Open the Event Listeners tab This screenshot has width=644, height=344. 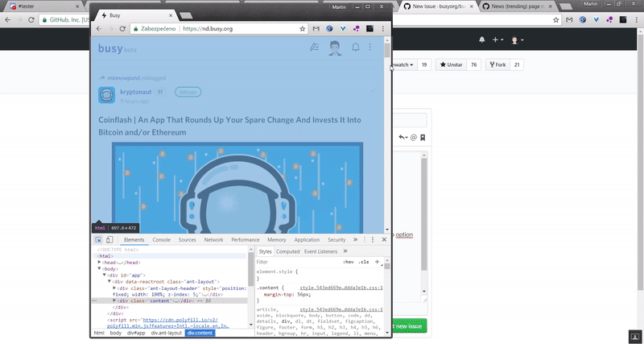[x=320, y=251]
